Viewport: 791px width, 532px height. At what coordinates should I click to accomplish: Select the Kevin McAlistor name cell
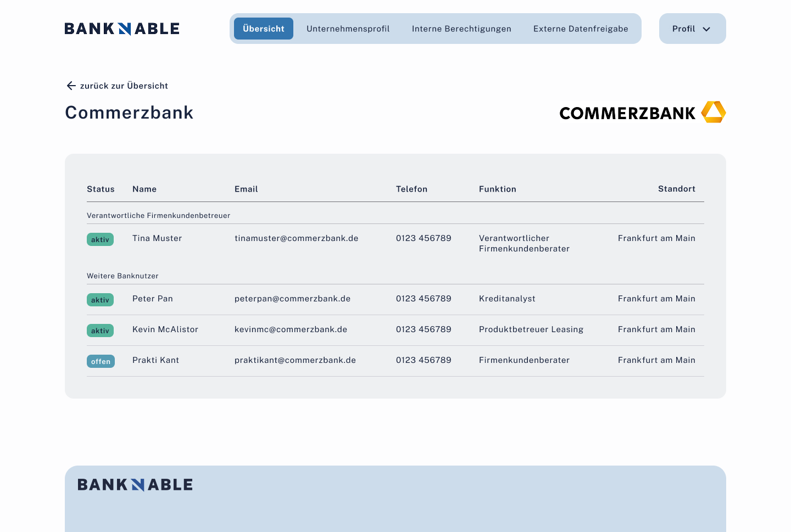coord(165,329)
